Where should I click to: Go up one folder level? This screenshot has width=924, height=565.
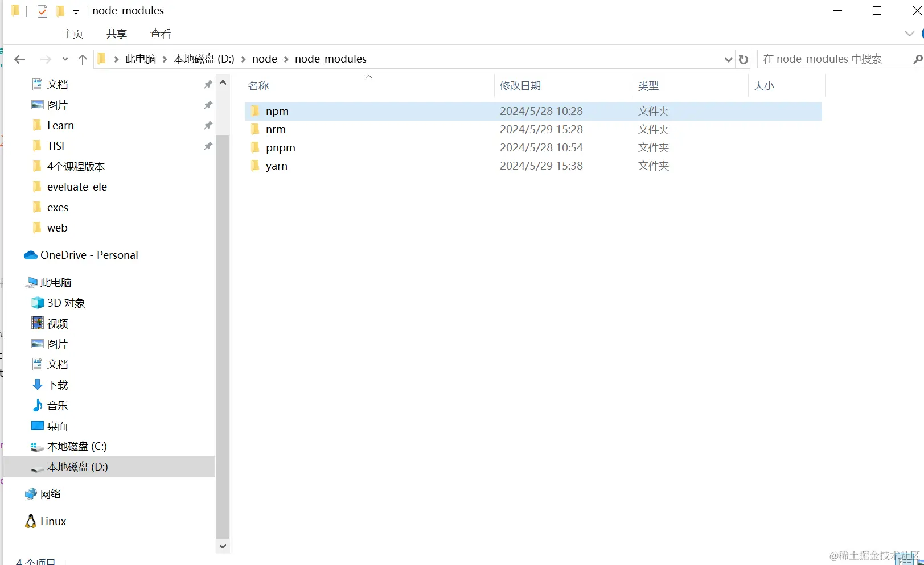pos(83,59)
